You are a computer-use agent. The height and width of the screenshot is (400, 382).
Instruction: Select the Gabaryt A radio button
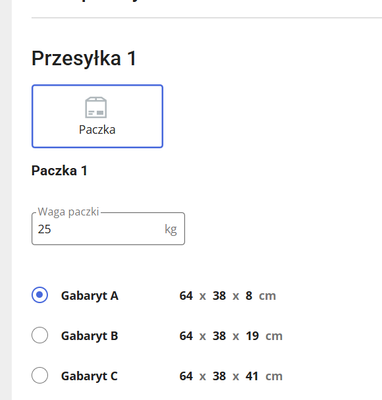[40, 295]
